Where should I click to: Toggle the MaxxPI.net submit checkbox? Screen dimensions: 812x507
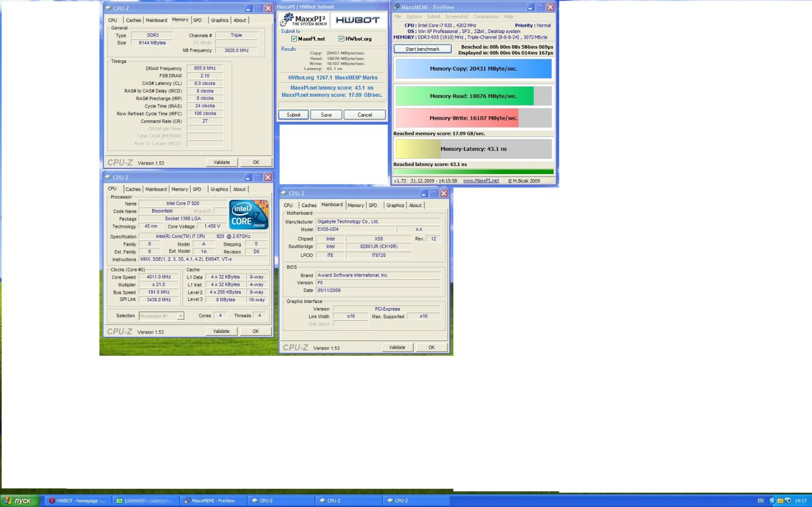[294, 39]
